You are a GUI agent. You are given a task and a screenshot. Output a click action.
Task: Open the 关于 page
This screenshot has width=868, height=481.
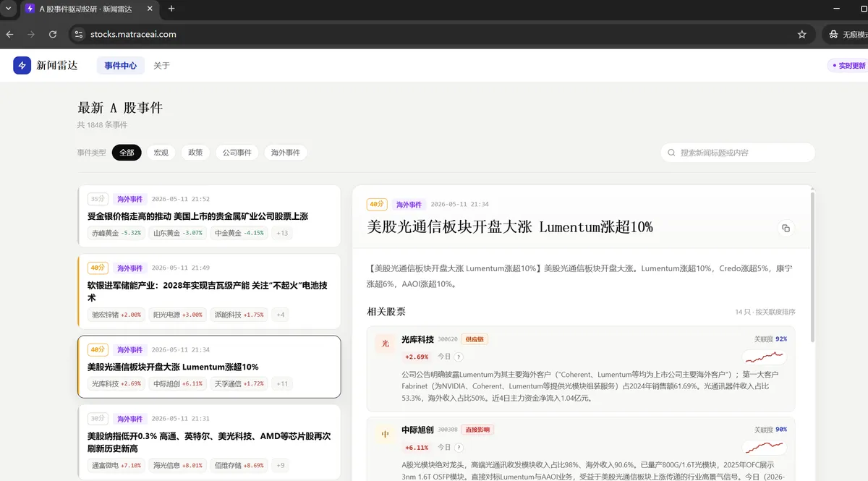(161, 65)
